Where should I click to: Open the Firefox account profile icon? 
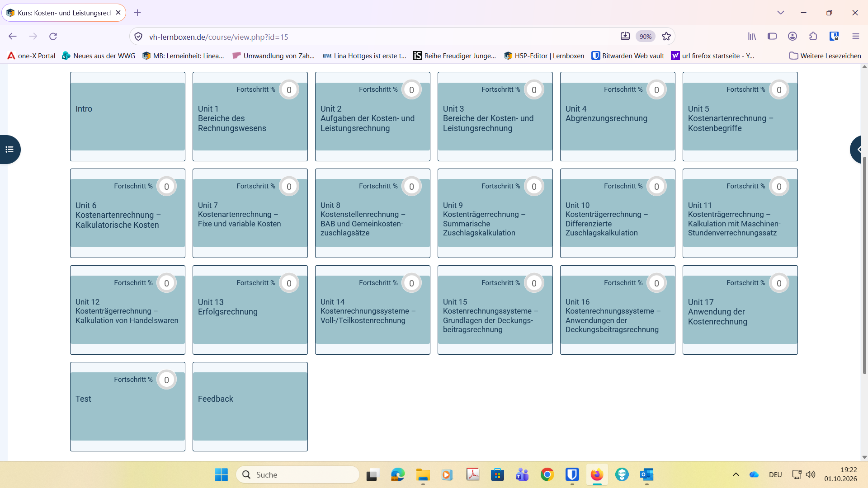point(793,37)
